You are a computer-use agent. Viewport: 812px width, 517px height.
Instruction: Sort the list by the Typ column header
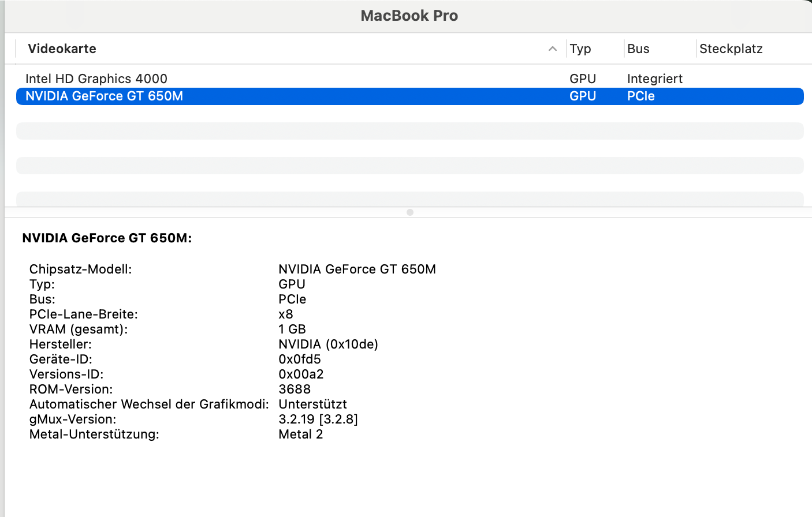tap(580, 49)
